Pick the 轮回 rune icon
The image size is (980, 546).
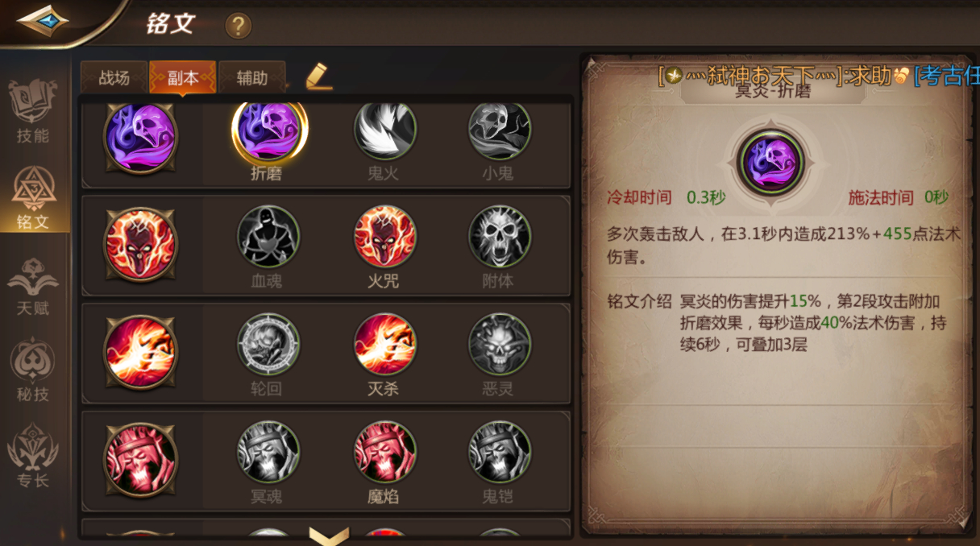point(268,344)
